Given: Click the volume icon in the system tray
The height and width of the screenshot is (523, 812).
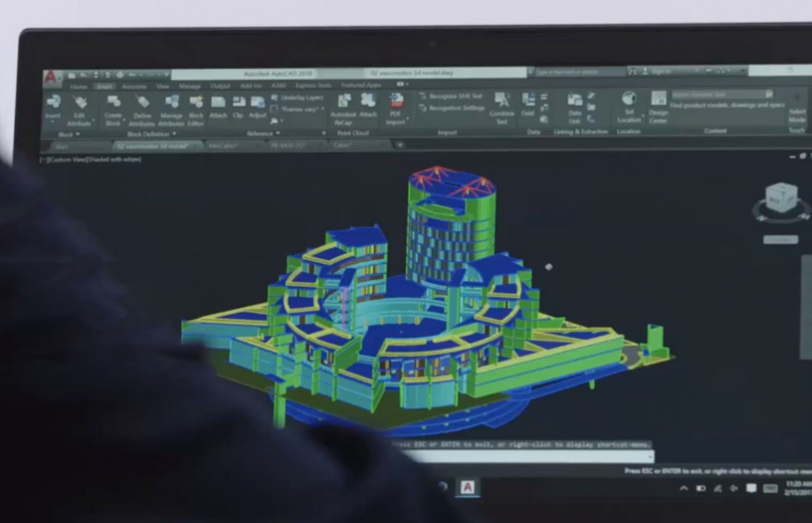Looking at the screenshot, I should [734, 488].
